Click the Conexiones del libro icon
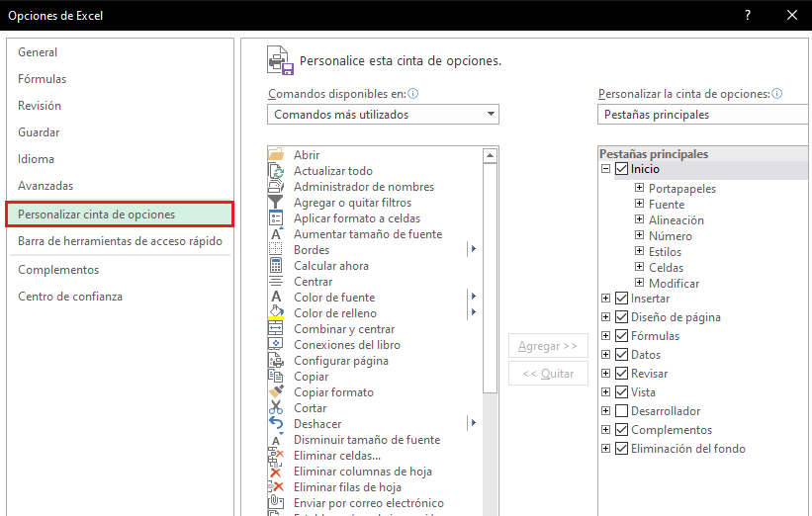 click(276, 345)
